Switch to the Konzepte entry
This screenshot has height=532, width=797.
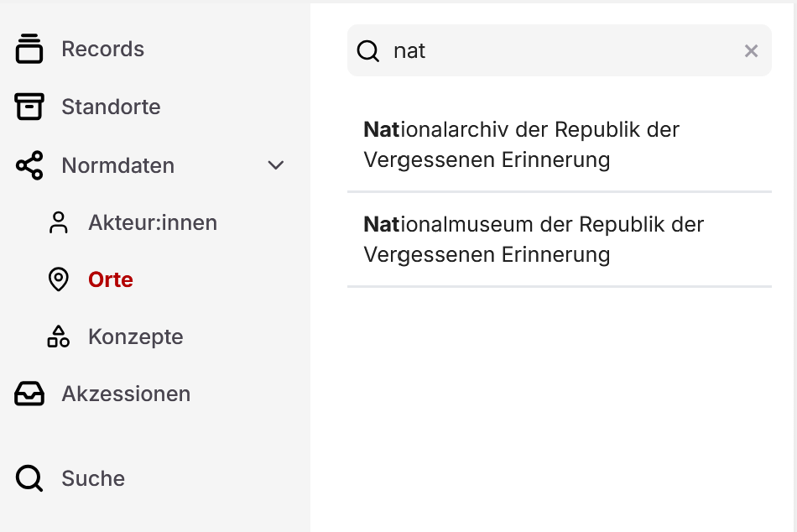click(135, 336)
